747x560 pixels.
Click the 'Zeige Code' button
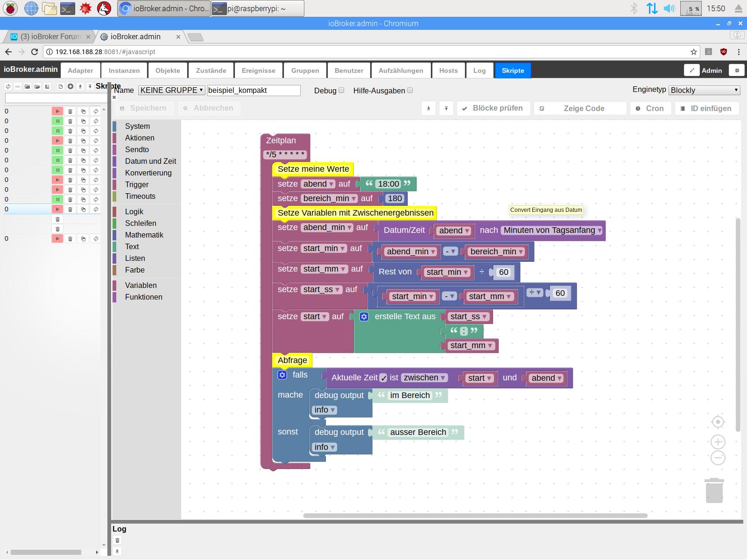pyautogui.click(x=580, y=108)
